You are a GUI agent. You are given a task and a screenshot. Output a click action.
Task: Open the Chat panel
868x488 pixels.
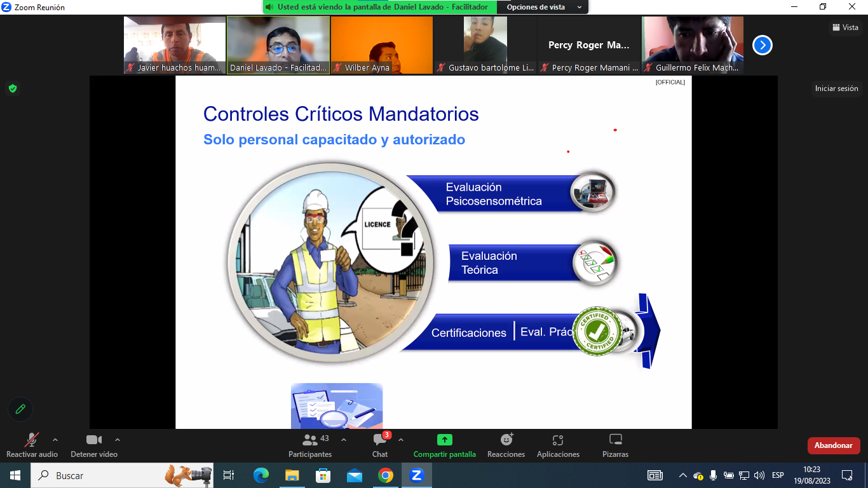tap(380, 445)
